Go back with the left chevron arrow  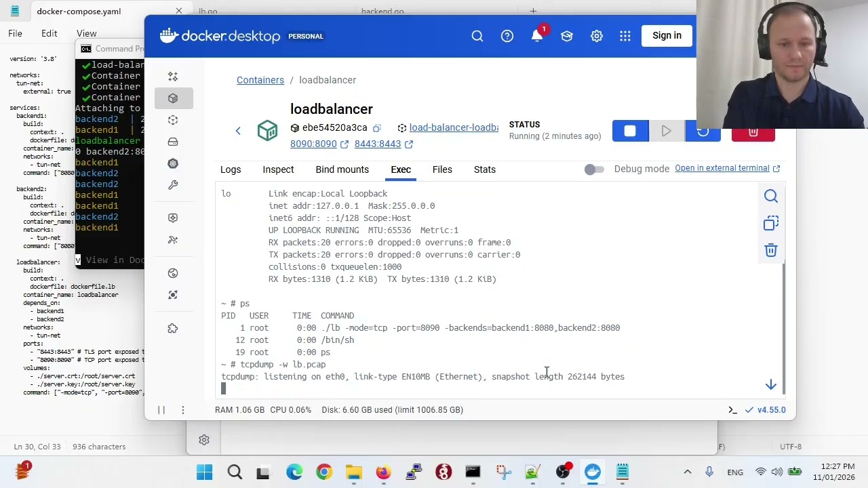point(238,131)
